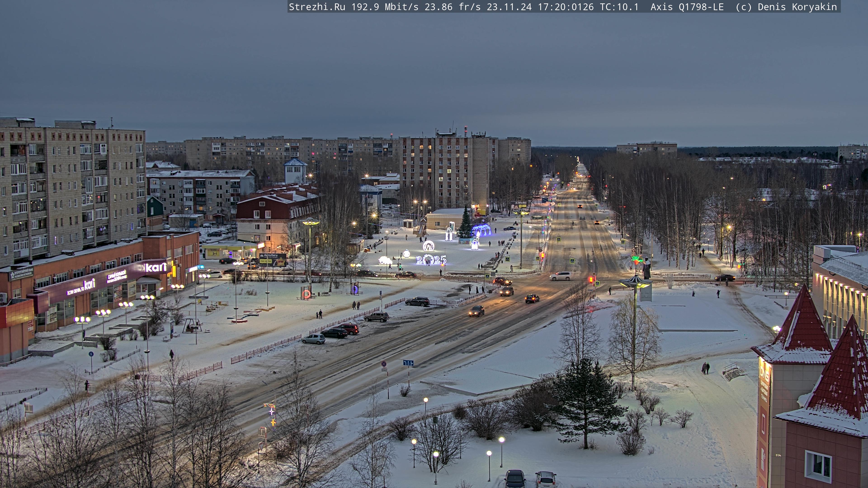Click the "Strezhi.Ru" overlay text
The width and height of the screenshot is (868, 488).
[x=317, y=7]
